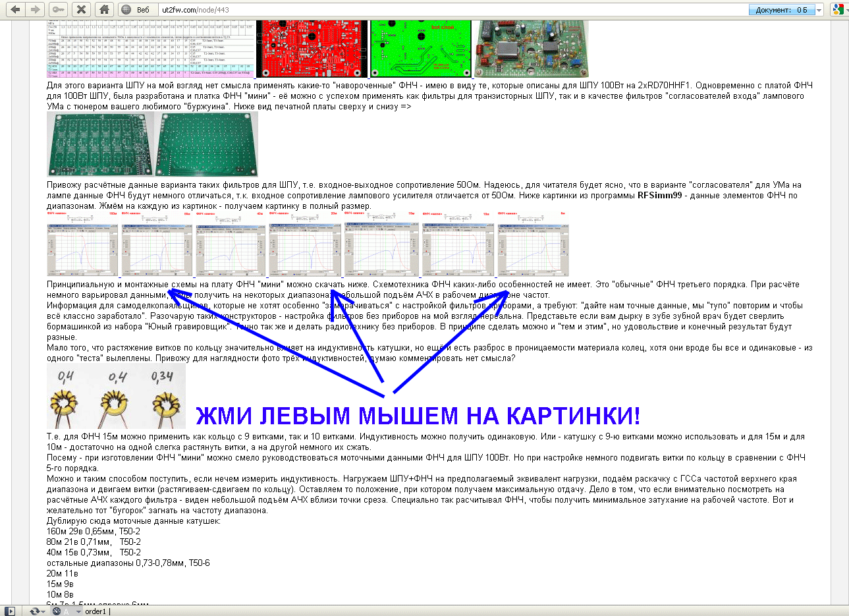Screen dimensions: 849x616
Task: Click the Документ: 0 Б progress indicator
Action: point(781,10)
